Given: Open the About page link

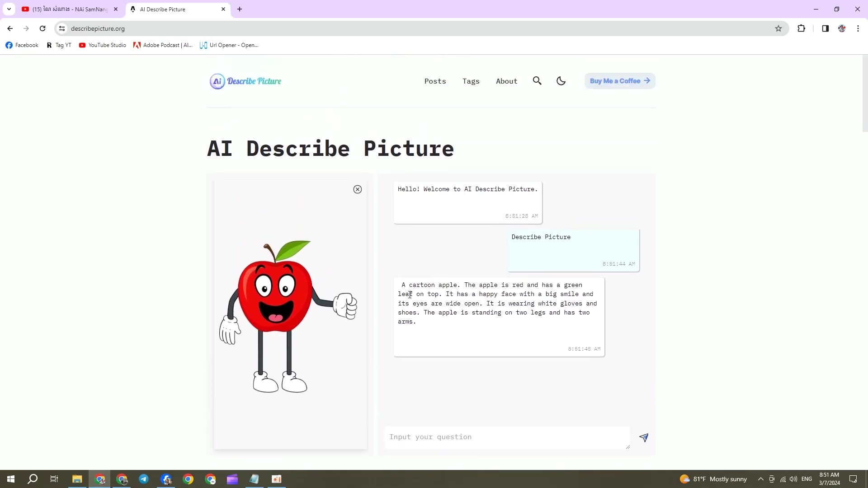Looking at the screenshot, I should 506,81.
